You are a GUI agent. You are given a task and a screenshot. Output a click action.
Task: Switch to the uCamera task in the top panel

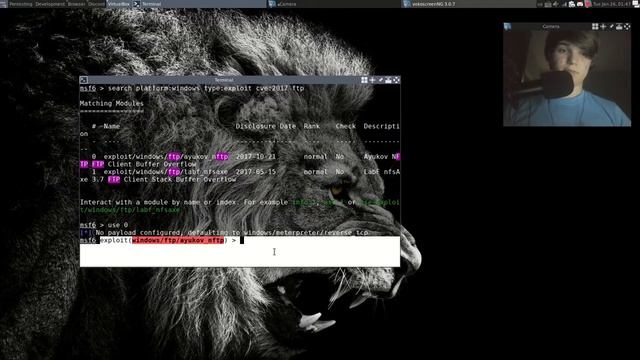point(287,4)
